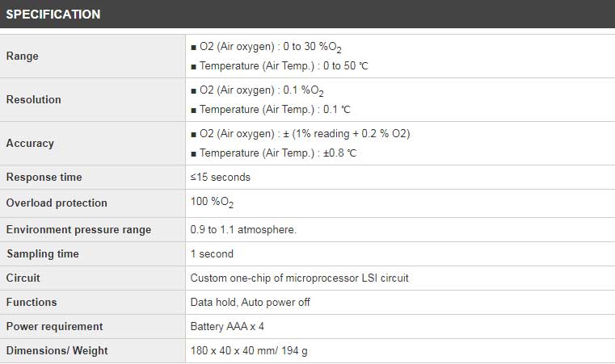Click the Range row label
Screen dimensions: 615x364
coord(23,56)
